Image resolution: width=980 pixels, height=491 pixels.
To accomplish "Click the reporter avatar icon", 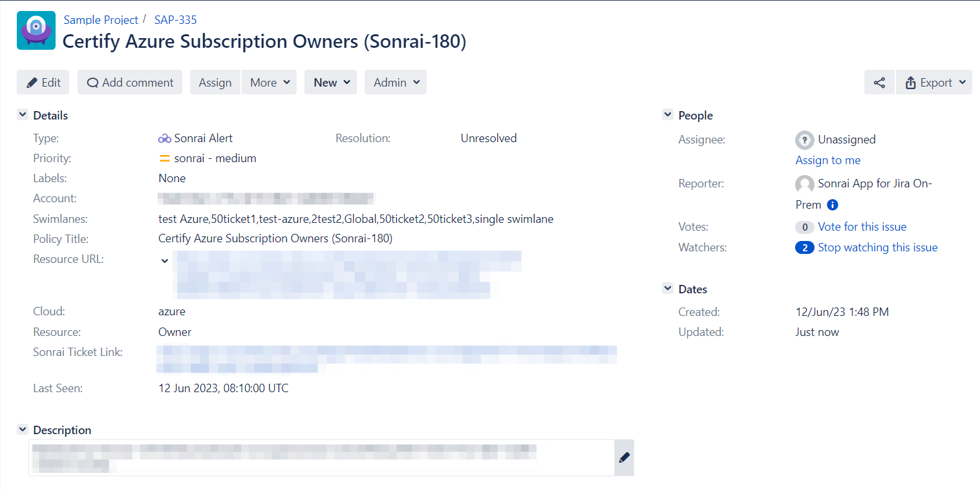I will point(804,184).
